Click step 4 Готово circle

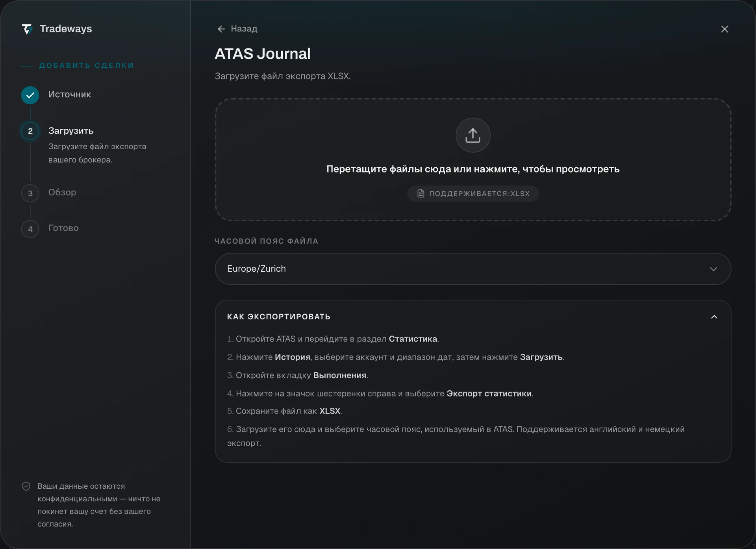pos(30,229)
